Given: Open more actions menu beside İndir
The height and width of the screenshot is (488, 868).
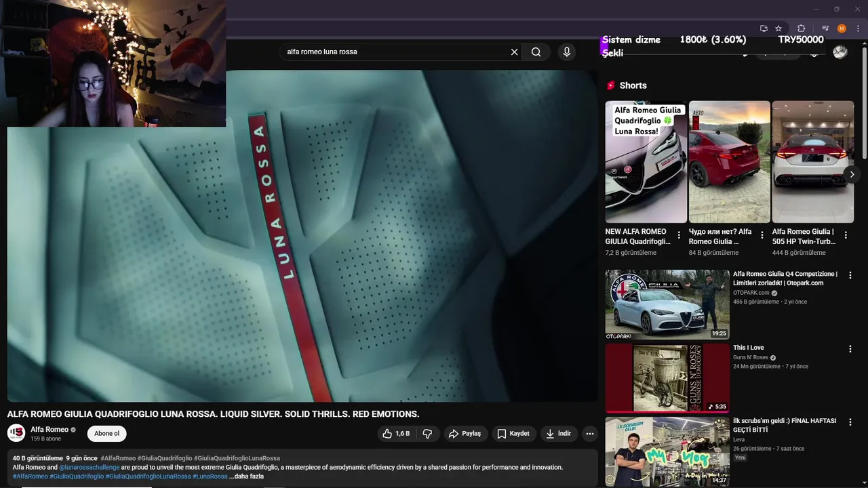Looking at the screenshot, I should point(590,434).
